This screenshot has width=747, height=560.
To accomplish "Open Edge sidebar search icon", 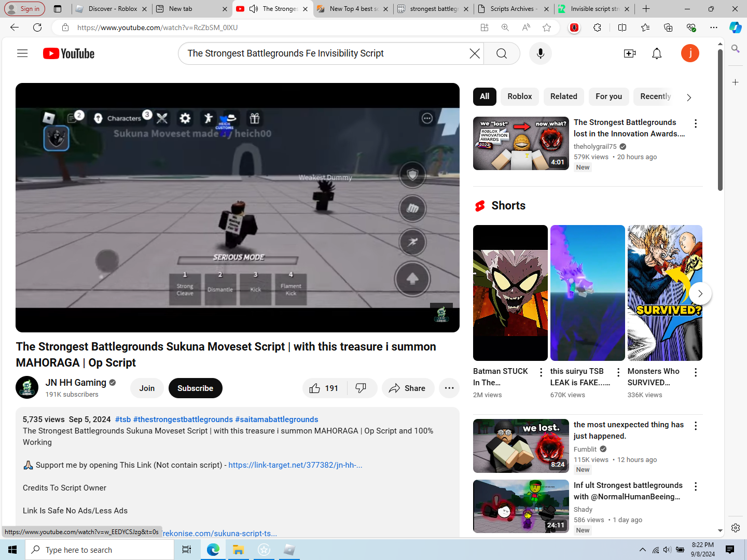I will click(x=735, y=49).
